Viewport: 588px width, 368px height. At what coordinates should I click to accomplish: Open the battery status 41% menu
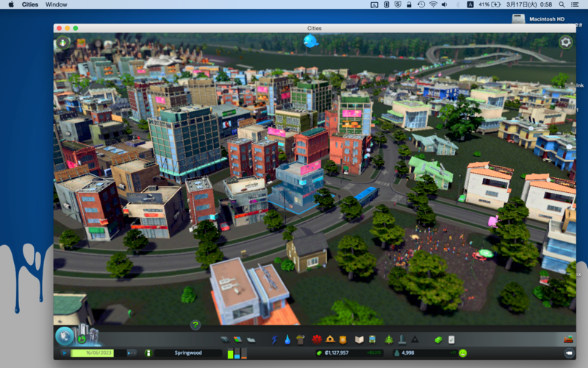489,4
